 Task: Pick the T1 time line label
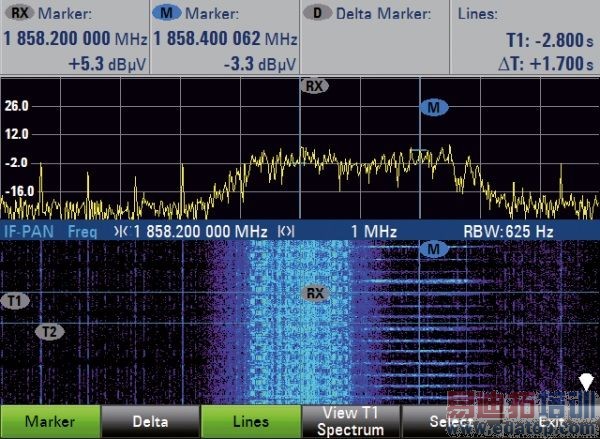pos(15,301)
